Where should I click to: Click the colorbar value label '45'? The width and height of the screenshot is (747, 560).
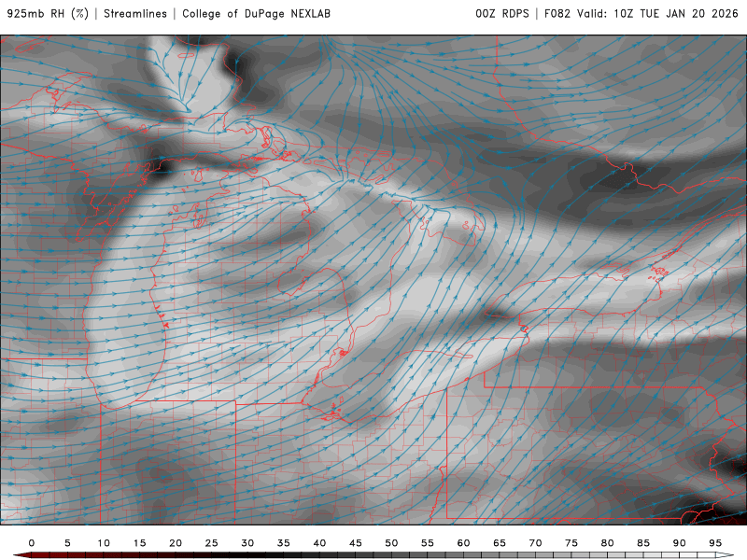[x=356, y=543]
